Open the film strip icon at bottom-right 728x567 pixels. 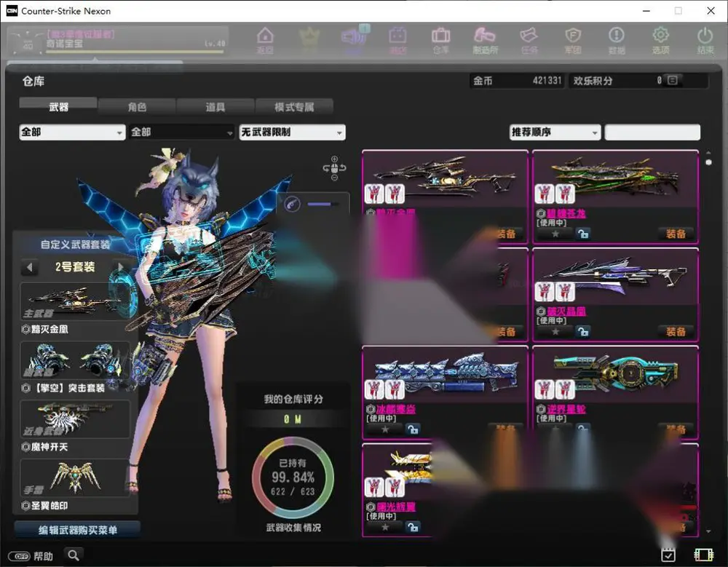[703, 555]
